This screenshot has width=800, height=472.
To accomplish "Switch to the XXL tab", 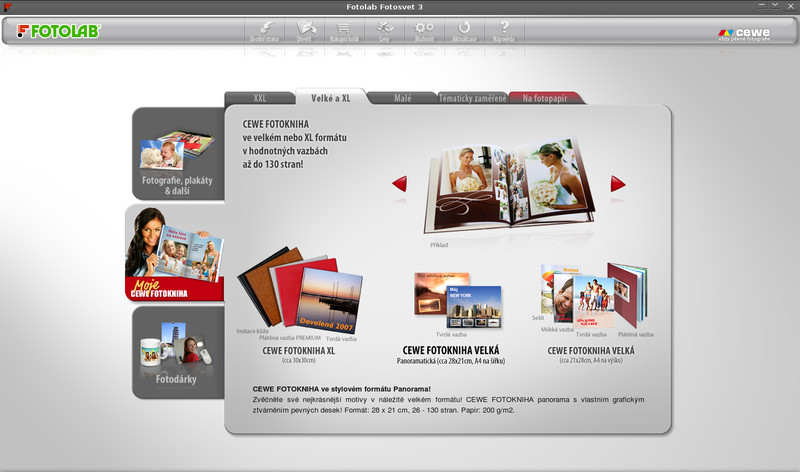I will 260,98.
